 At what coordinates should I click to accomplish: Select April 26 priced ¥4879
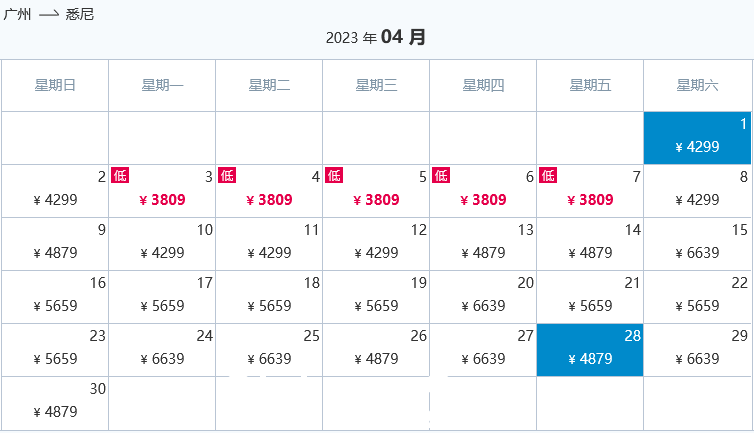[x=376, y=350]
